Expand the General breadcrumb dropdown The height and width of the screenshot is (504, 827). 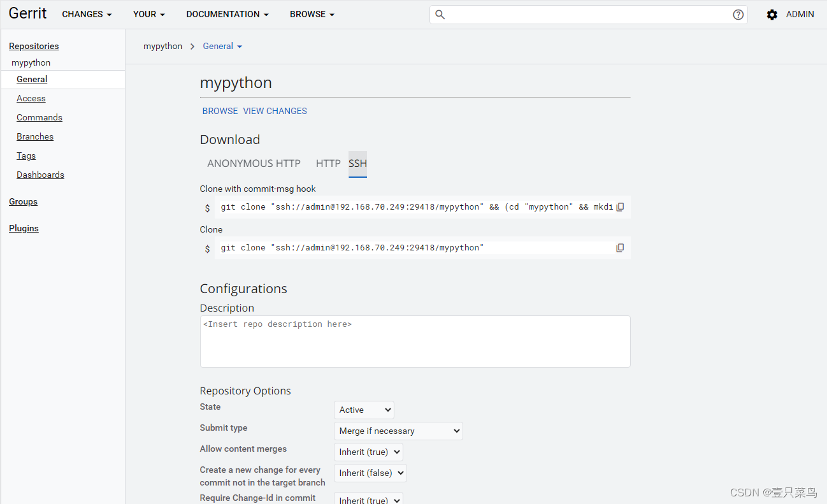tap(222, 47)
